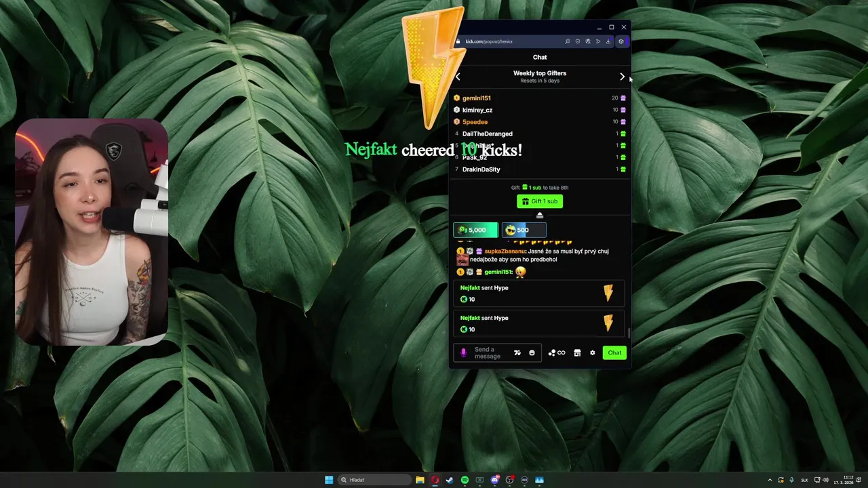Viewport: 868px width, 488px height.
Task: Go to previous leaderboard with left arrow
Action: coord(458,77)
